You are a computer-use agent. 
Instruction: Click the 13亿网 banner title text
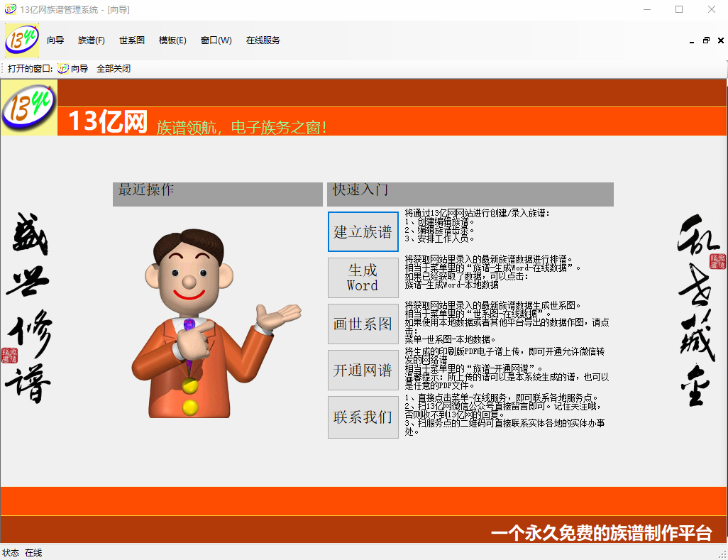108,121
